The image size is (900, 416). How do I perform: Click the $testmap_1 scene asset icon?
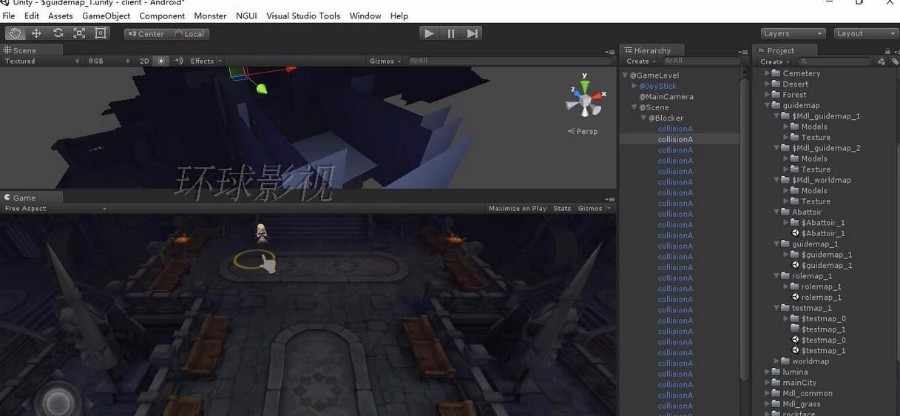[x=796, y=351]
